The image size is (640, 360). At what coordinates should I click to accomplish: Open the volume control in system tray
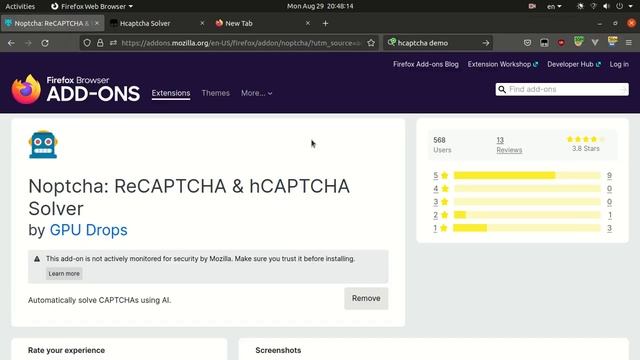pos(607,6)
